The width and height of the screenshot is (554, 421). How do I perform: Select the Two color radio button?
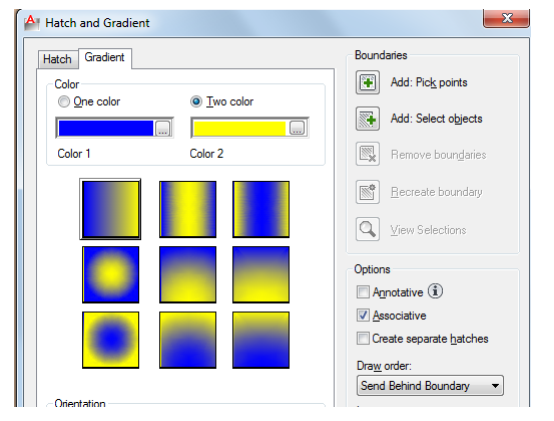(x=196, y=102)
